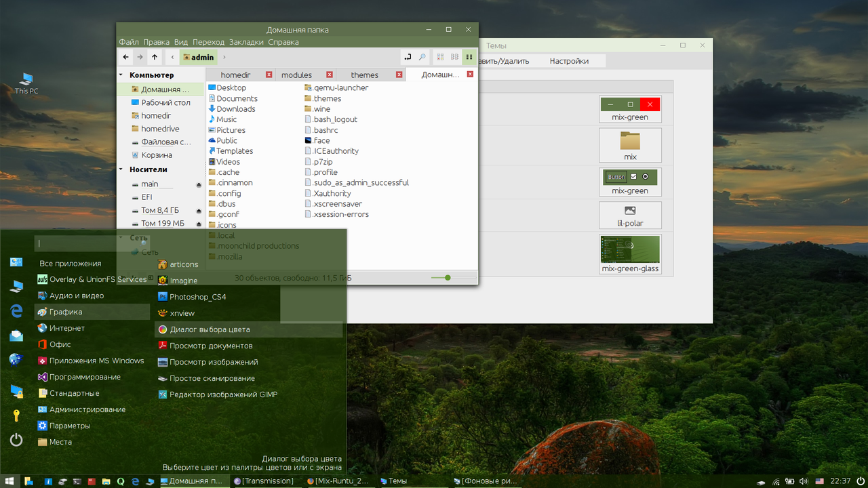This screenshot has width=868, height=488.
Task: Open Корзина in the sidebar
Action: 157,155
